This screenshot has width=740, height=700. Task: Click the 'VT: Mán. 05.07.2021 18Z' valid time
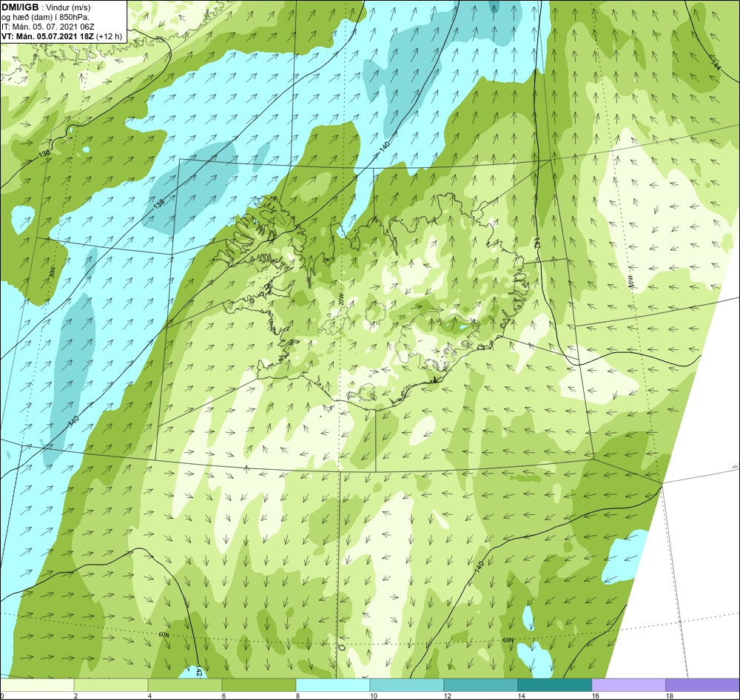pyautogui.click(x=47, y=36)
